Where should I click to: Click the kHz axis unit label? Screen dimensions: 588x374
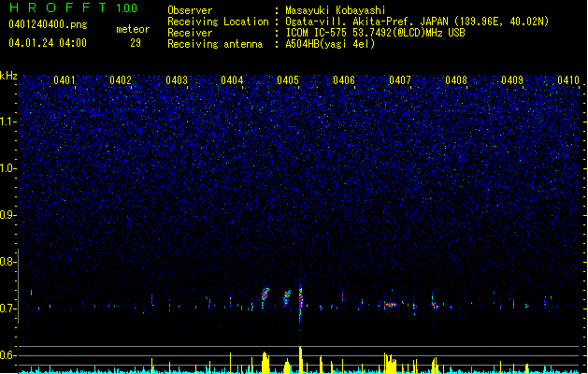(x=8, y=76)
